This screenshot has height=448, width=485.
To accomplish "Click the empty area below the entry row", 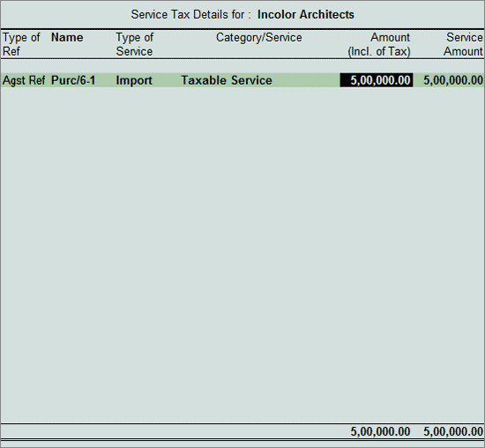I will click(x=242, y=254).
